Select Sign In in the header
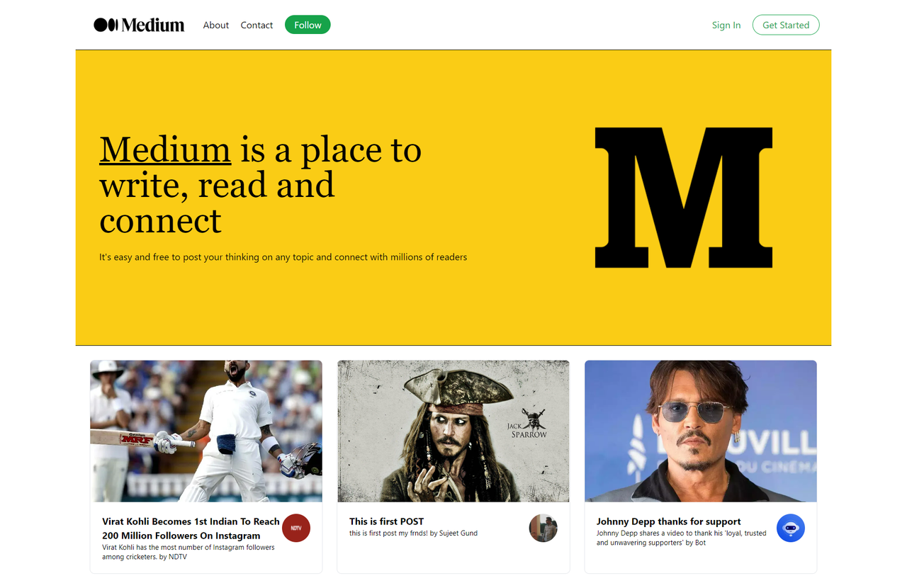The image size is (907, 588). coord(726,25)
